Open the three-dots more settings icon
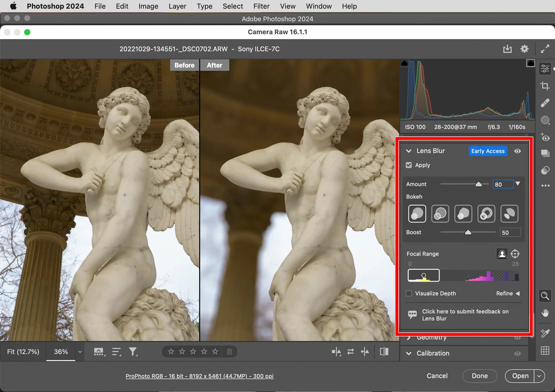 (545, 186)
